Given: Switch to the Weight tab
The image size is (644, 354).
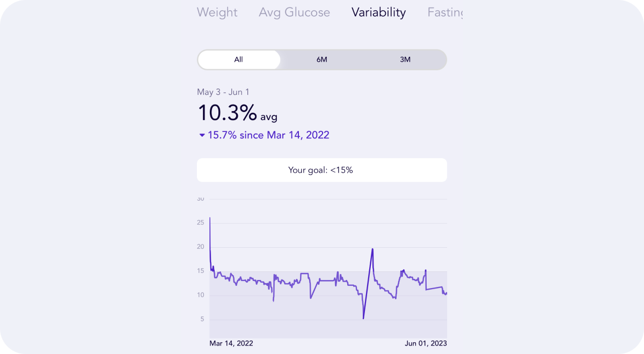Looking at the screenshot, I should pyautogui.click(x=217, y=12).
